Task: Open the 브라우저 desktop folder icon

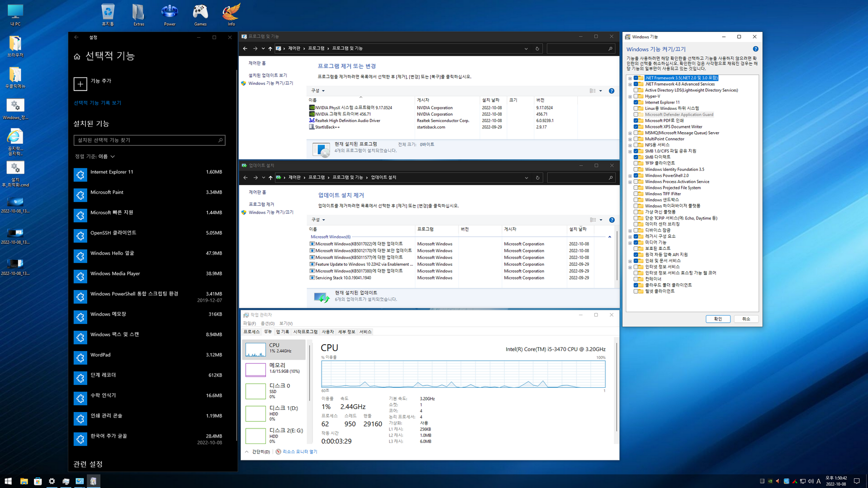Action: click(x=15, y=46)
